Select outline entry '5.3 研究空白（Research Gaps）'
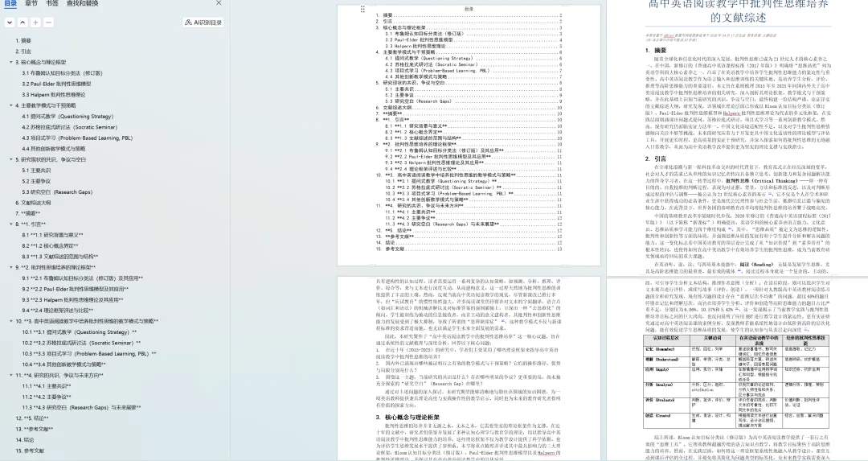This screenshot has width=868, height=461. point(57,191)
